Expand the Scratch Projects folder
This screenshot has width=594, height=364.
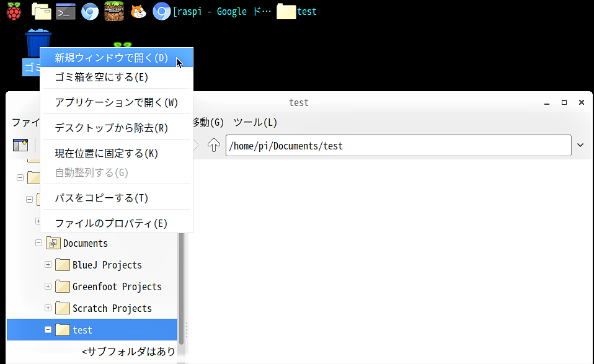pos(48,308)
